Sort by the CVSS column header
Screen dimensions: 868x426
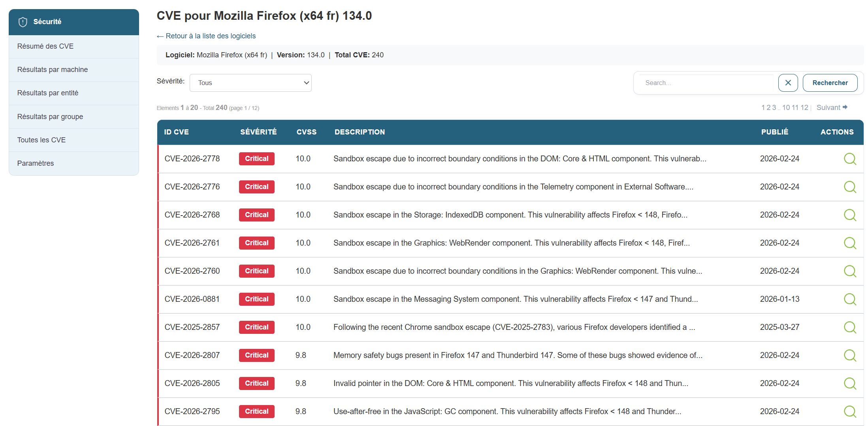[x=306, y=132]
